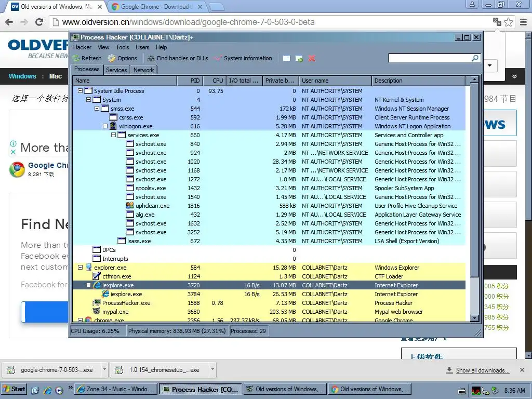Open 1.0.154_chromesetup download dropdown arrow
Image resolution: width=532 pixels, height=399 pixels.
[x=212, y=369]
